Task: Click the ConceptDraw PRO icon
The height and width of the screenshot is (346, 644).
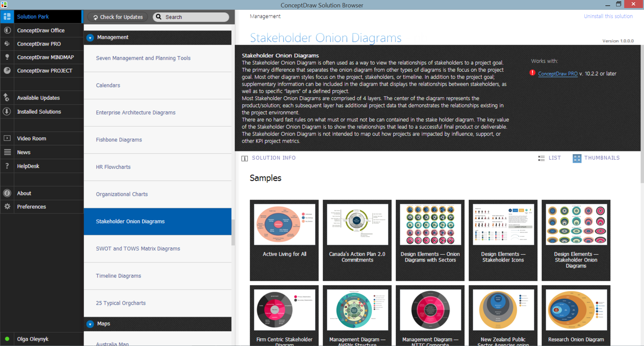Action: 7,44
